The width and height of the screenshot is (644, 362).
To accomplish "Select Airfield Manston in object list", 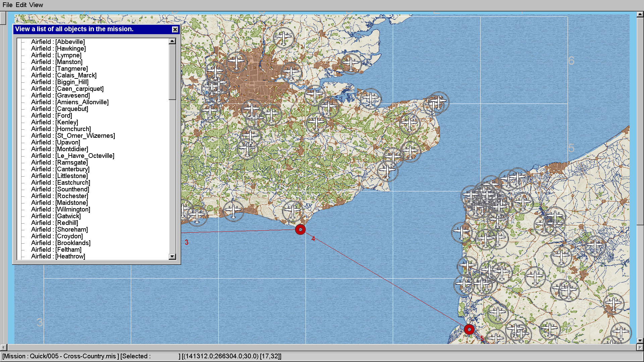I will click(x=57, y=62).
